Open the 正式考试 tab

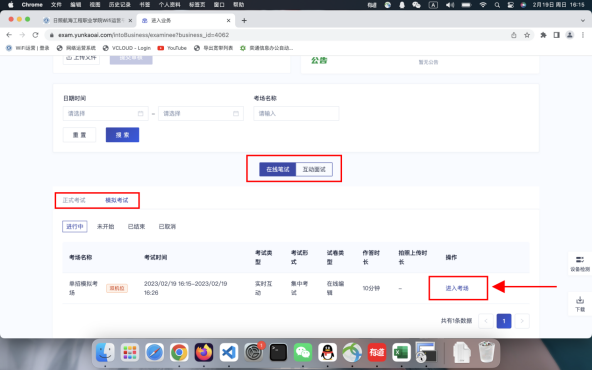coord(74,200)
